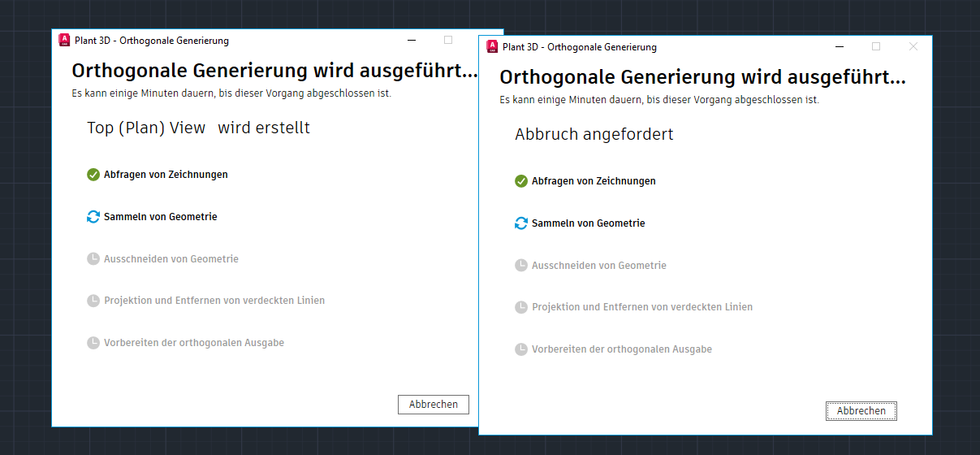Click the green checkmark in the "Abbruch angefordert" dialog
Viewport: 980px width, 455px height.
click(521, 181)
